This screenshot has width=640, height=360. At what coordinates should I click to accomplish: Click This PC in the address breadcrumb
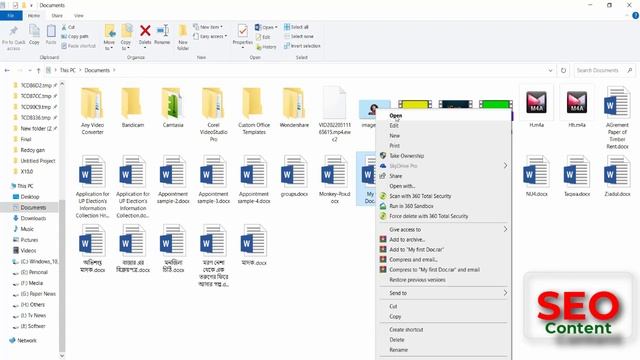[68, 70]
